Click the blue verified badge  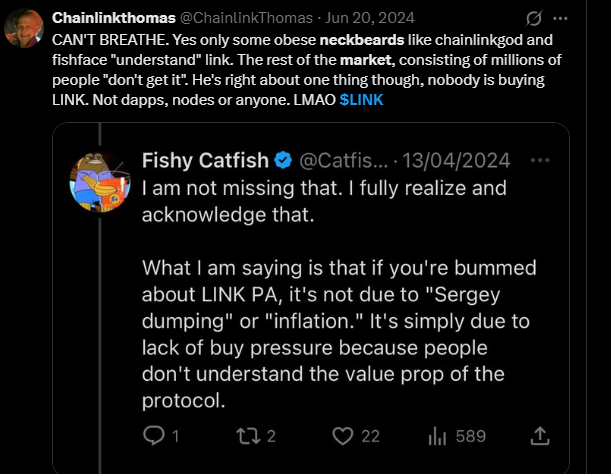point(284,160)
